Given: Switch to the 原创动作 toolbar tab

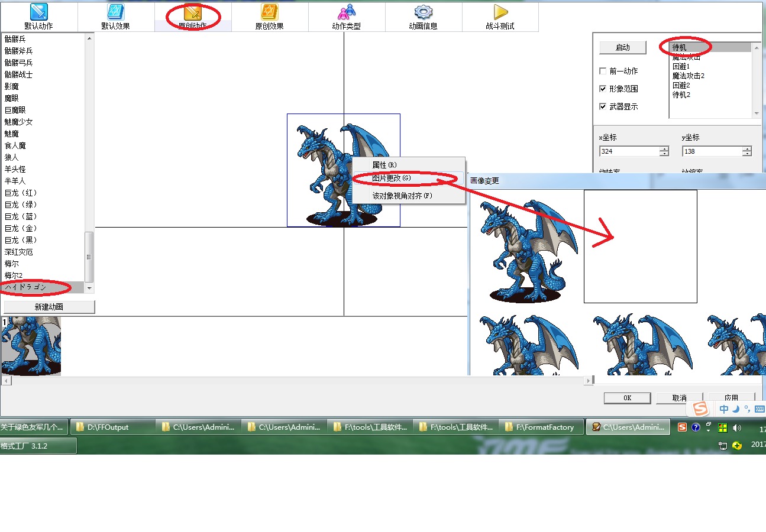Looking at the screenshot, I should point(193,17).
